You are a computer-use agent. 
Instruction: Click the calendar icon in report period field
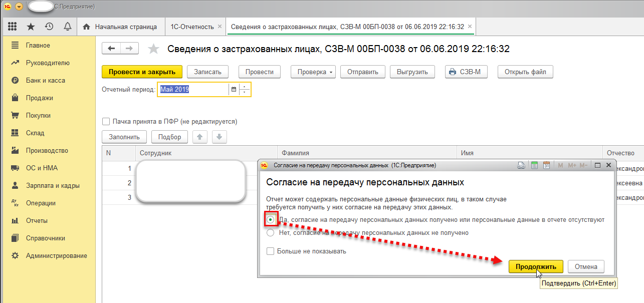tap(233, 90)
